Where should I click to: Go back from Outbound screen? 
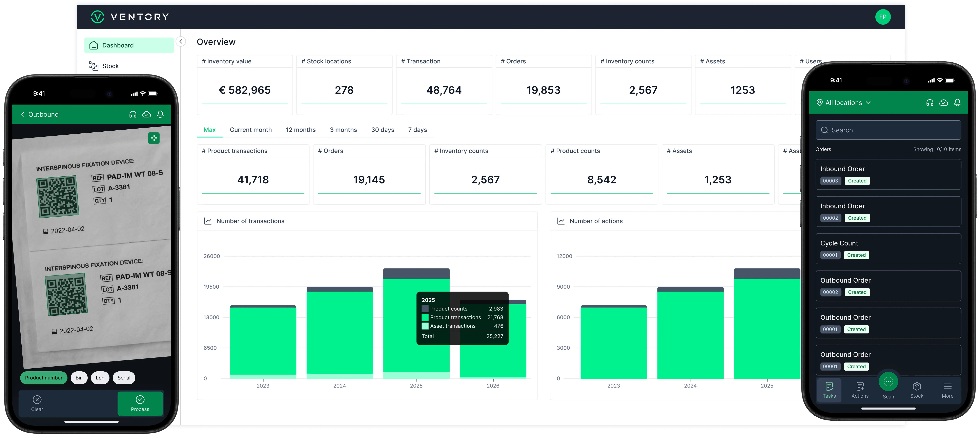point(23,114)
